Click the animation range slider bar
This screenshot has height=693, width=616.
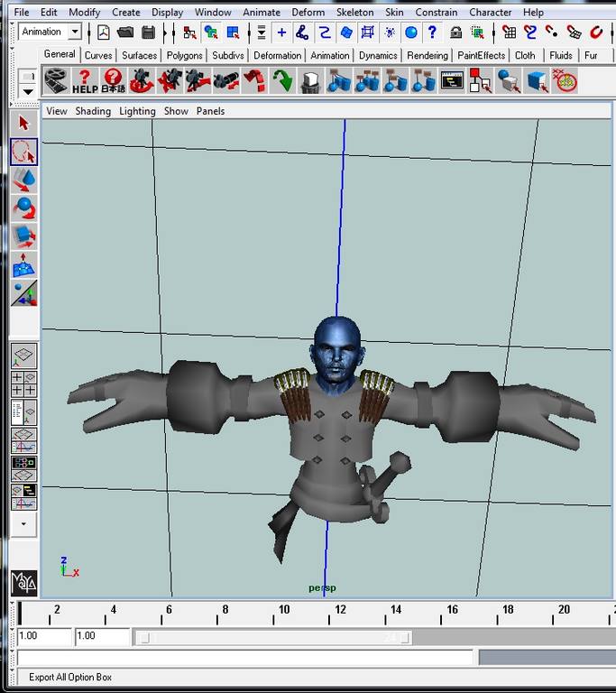pos(272,637)
